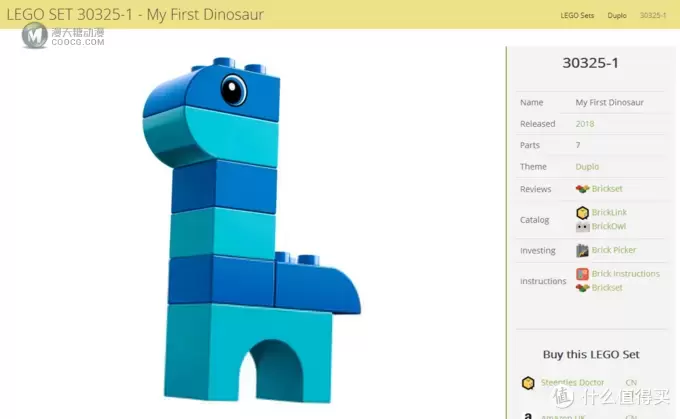Open the Brick Instructions link
This screenshot has width=680, height=419.
(x=625, y=274)
